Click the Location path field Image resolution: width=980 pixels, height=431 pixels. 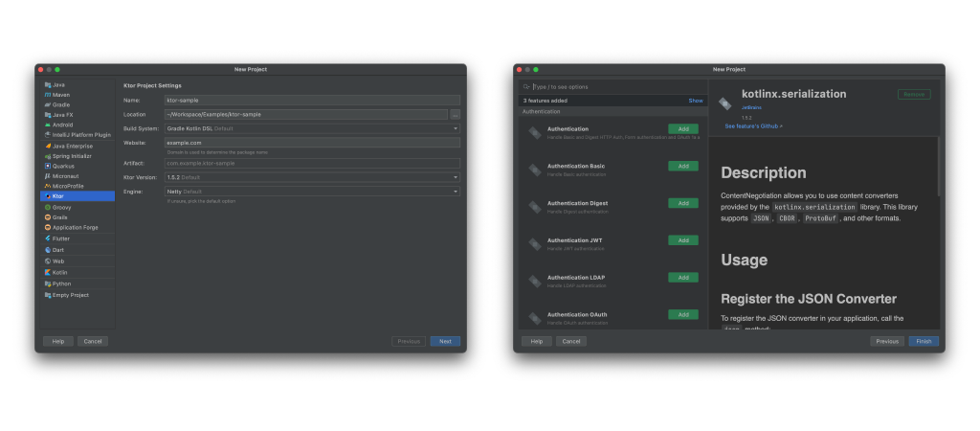coord(306,115)
